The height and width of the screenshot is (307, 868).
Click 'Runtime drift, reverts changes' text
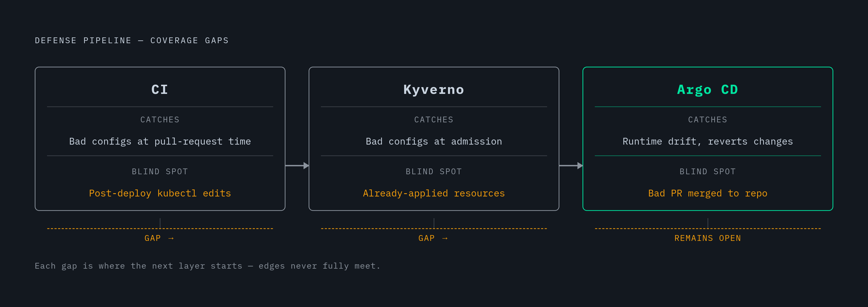point(708,141)
